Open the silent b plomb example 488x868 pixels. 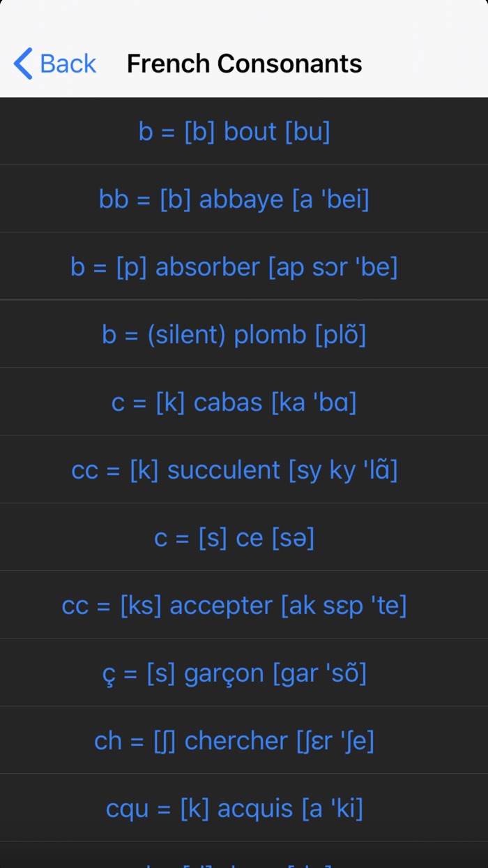pos(244,334)
